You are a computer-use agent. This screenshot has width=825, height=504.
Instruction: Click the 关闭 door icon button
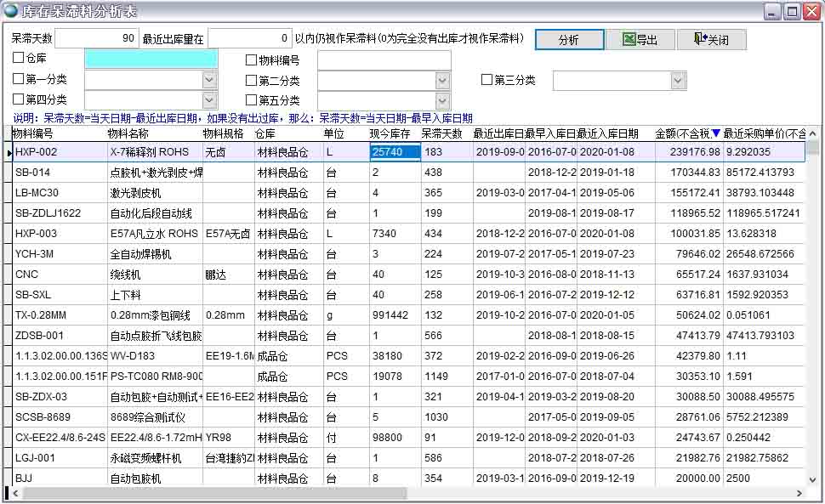711,40
